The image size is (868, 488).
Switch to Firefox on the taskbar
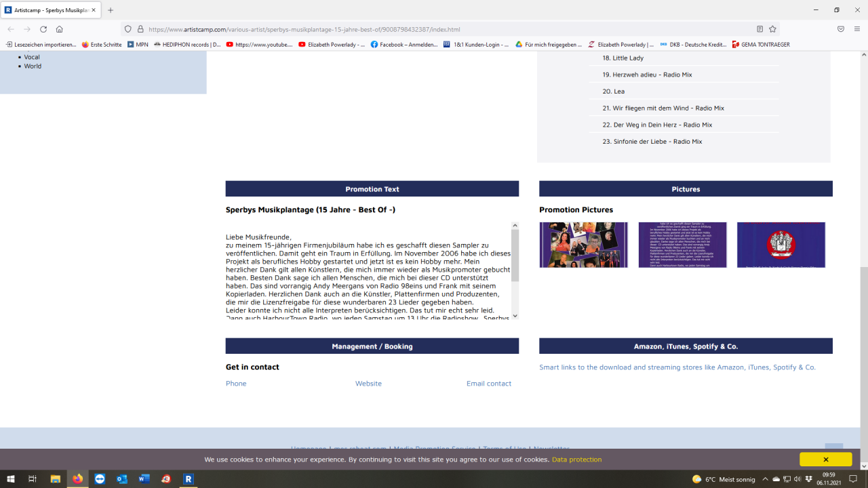coord(77,479)
